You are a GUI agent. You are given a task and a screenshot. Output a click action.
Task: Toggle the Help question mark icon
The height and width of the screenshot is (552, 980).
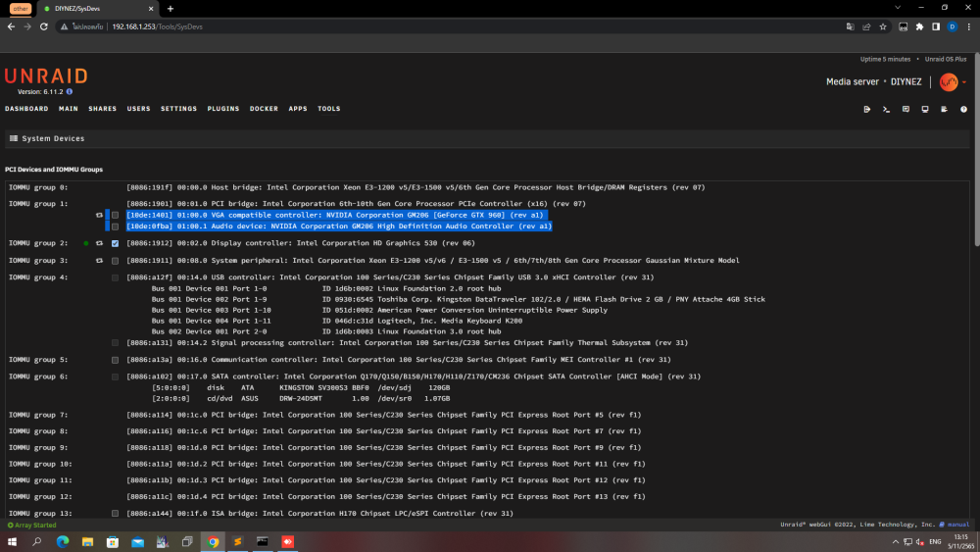coord(963,109)
